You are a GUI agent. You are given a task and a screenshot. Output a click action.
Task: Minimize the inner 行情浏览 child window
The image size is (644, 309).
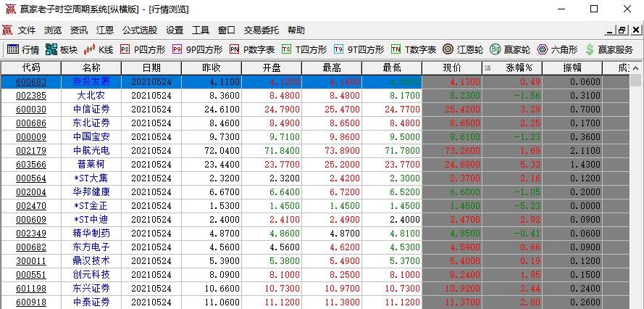(x=609, y=30)
